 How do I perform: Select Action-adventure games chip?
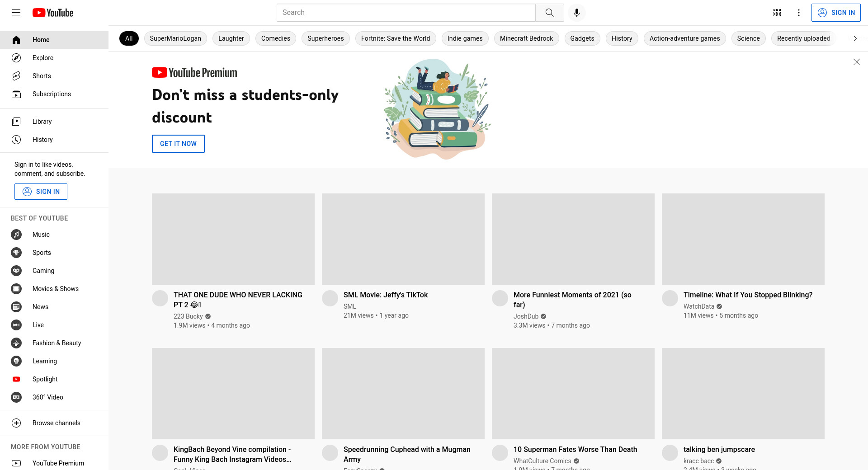coord(685,38)
